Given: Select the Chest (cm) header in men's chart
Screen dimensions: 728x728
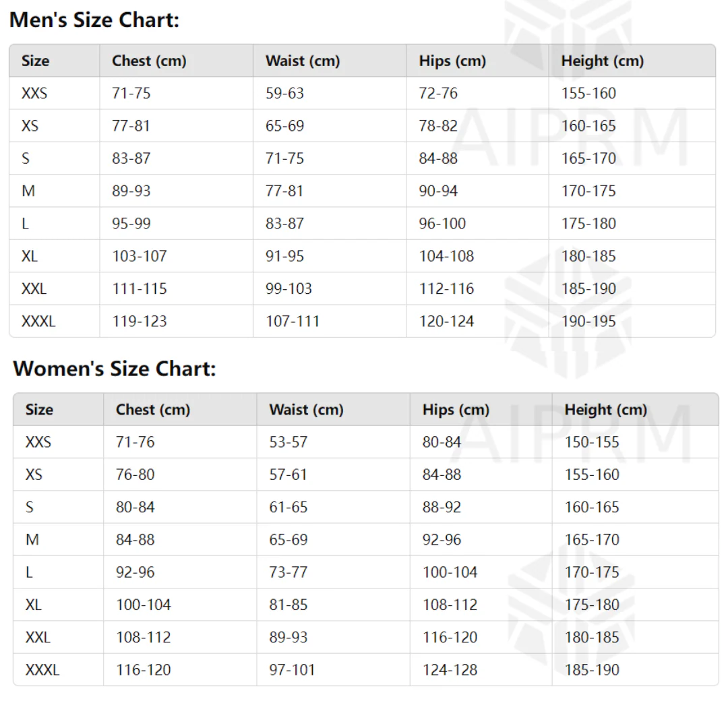Looking at the screenshot, I should 149,61.
